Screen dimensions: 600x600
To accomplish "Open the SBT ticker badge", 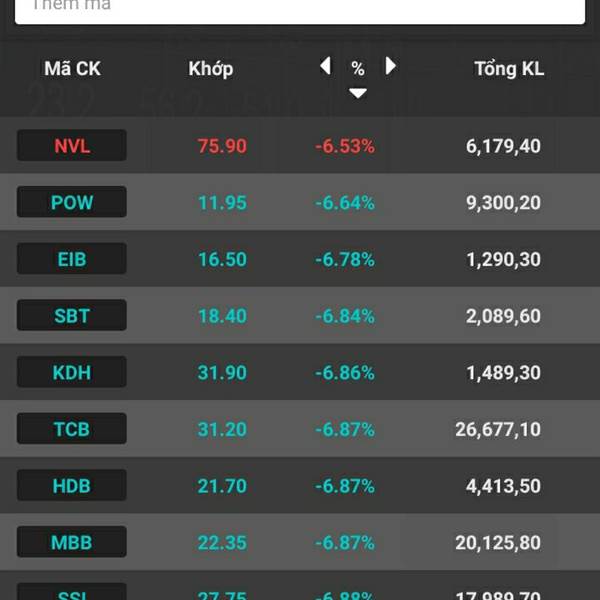I will (x=72, y=315).
